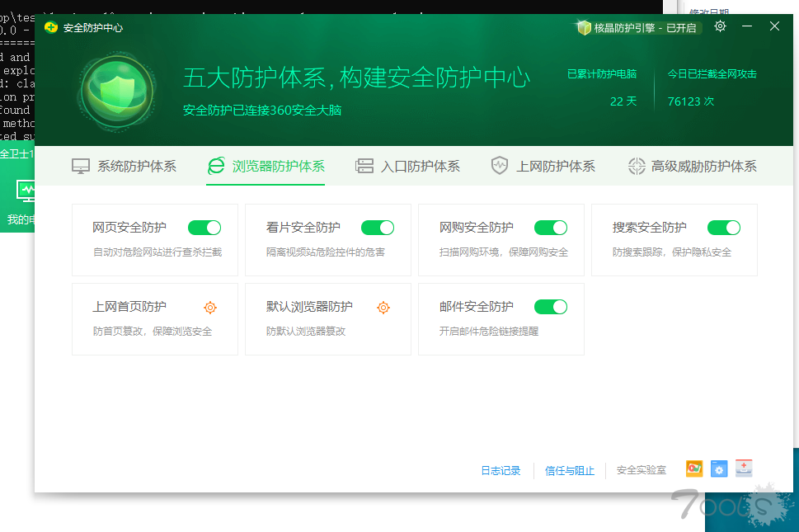Click the first colorful icon beside 安全实验室
Image resolution: width=799 pixels, height=532 pixels.
(694, 468)
